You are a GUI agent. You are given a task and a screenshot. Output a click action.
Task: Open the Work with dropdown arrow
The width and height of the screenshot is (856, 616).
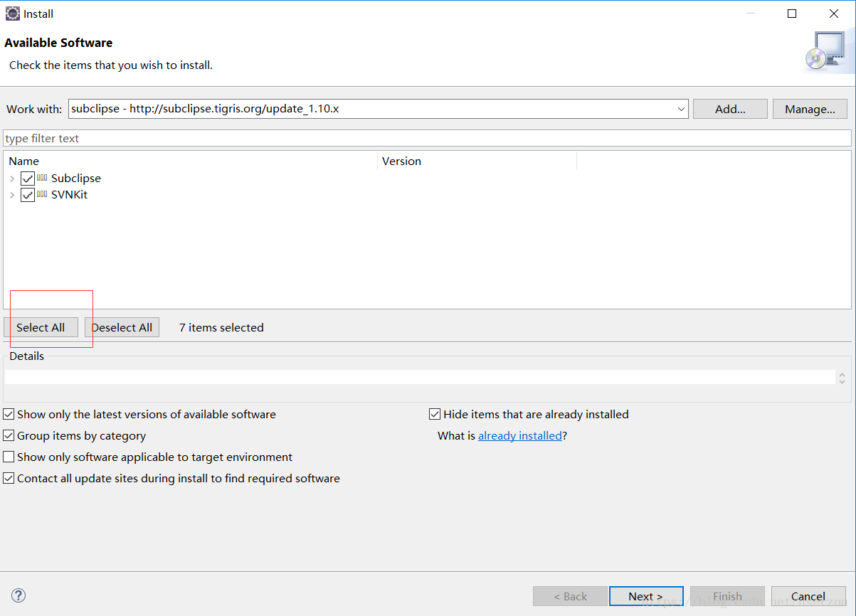pos(681,109)
